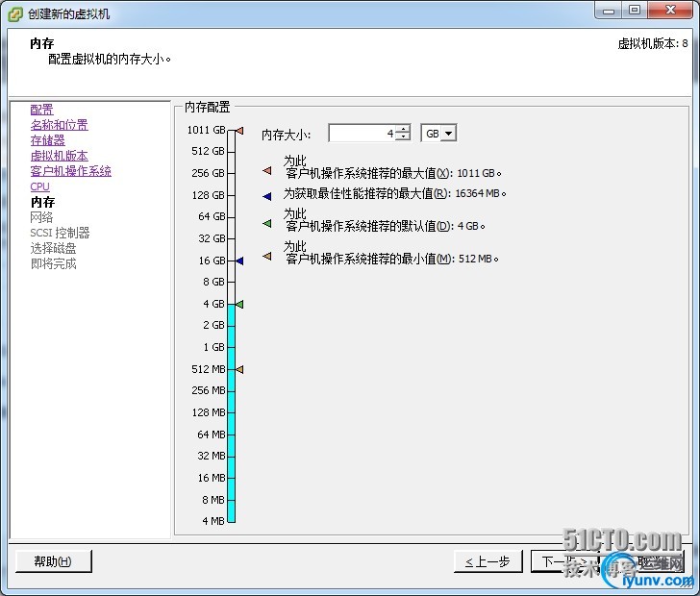Click the 1 GB label on the scale
Image resolution: width=700 pixels, height=596 pixels.
point(213,347)
